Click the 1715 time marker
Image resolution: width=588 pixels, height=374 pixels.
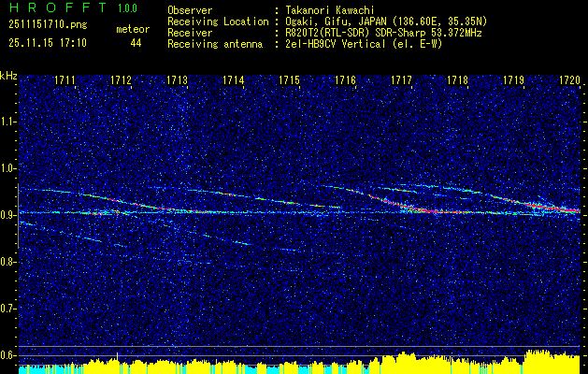pyautogui.click(x=290, y=80)
